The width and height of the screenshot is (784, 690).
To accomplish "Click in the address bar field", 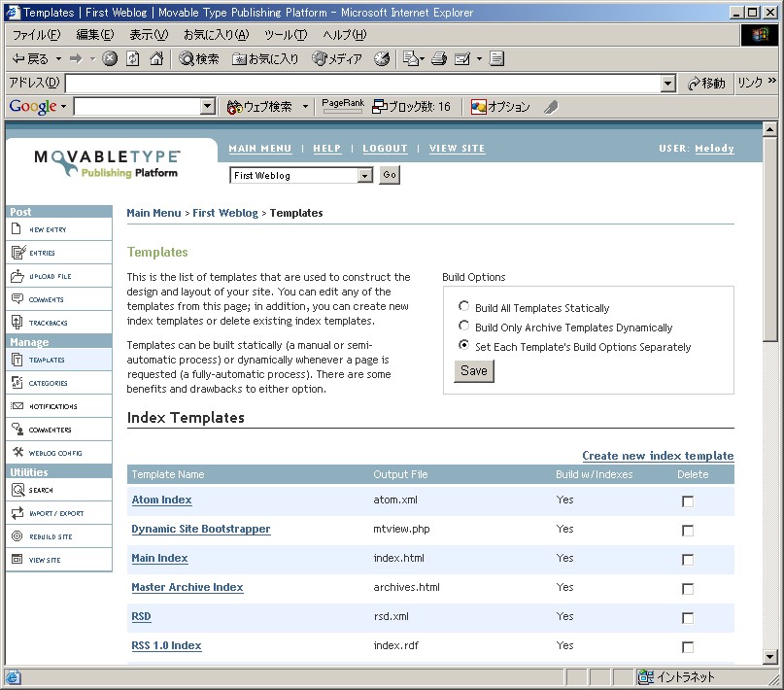I will 363,84.
